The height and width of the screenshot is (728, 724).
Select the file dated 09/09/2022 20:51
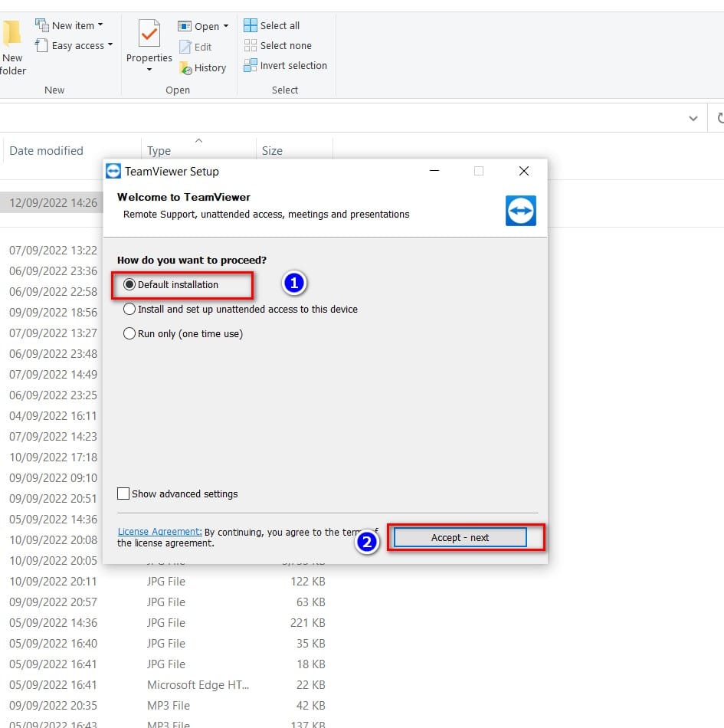click(54, 499)
